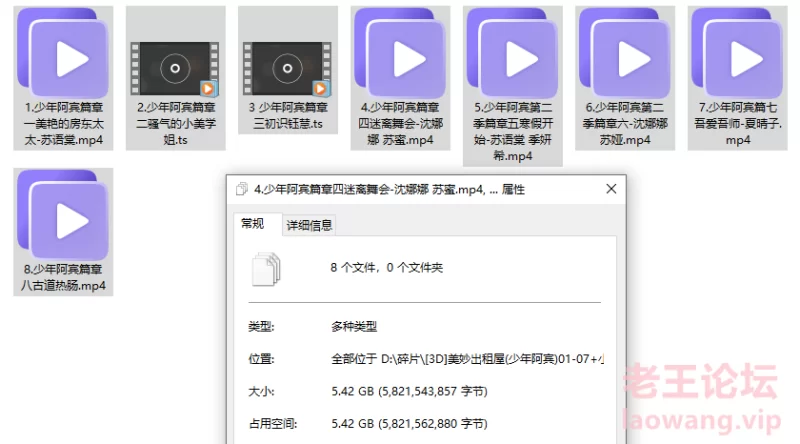This screenshot has height=444, width=800.
Task: Click the 大小: label
Action: tap(261, 391)
